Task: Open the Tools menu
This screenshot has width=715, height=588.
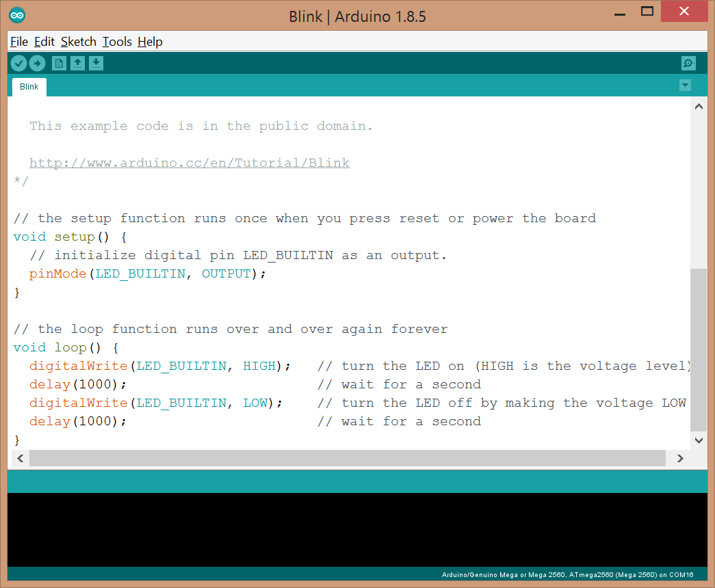Action: [117, 42]
